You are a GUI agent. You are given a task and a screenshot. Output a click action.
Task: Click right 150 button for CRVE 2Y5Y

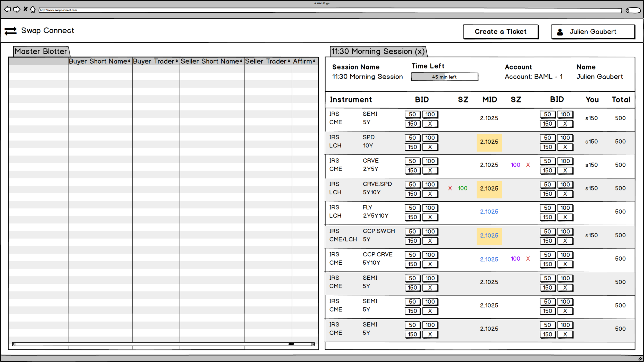(x=547, y=170)
